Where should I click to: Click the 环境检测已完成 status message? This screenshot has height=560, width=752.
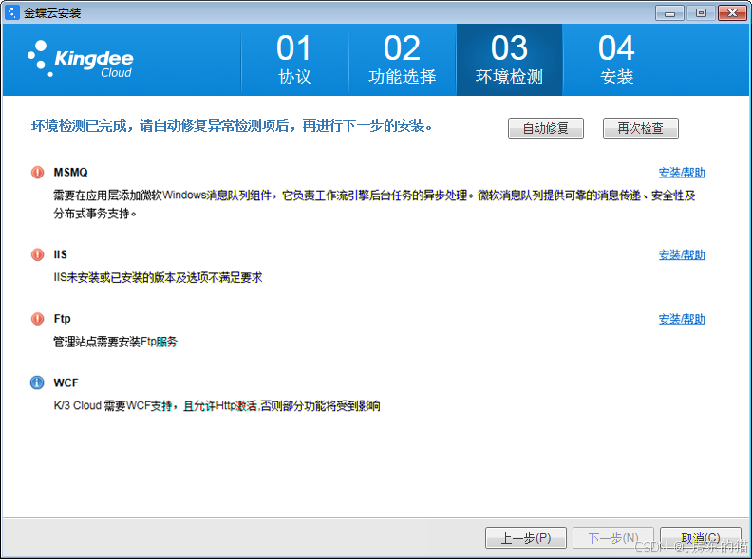point(232,126)
